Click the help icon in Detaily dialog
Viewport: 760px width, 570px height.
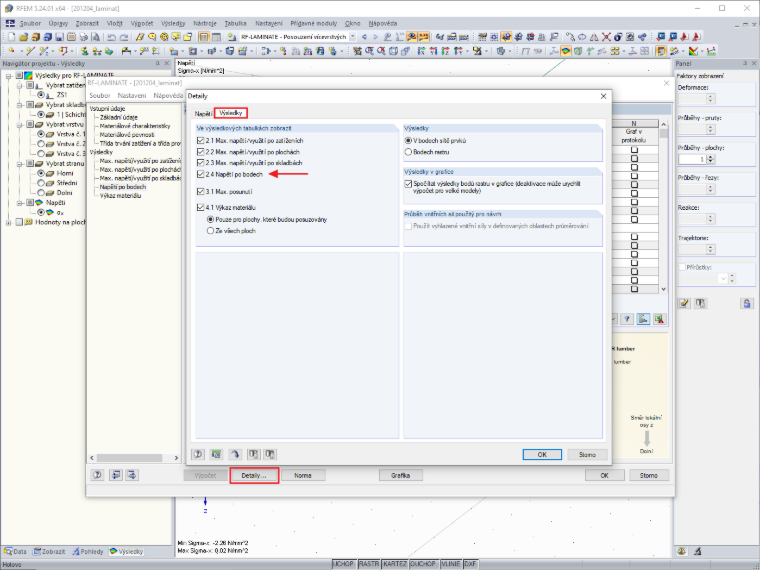(x=198, y=454)
